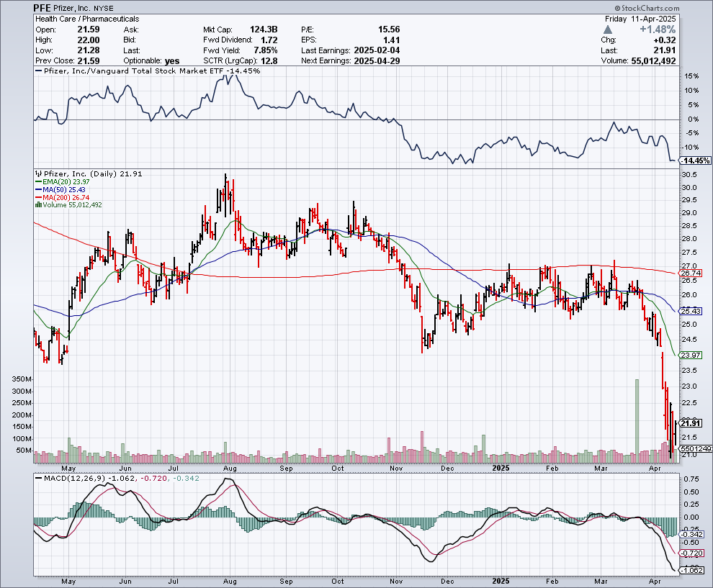Screen dimensions: 713x588
Task: Click the Prev Close price value
Action: (88, 60)
